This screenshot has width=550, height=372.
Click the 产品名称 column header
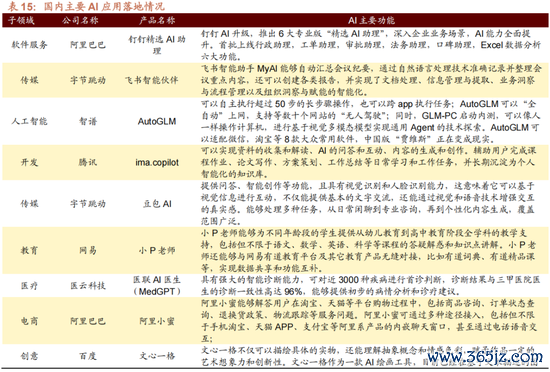(157, 20)
